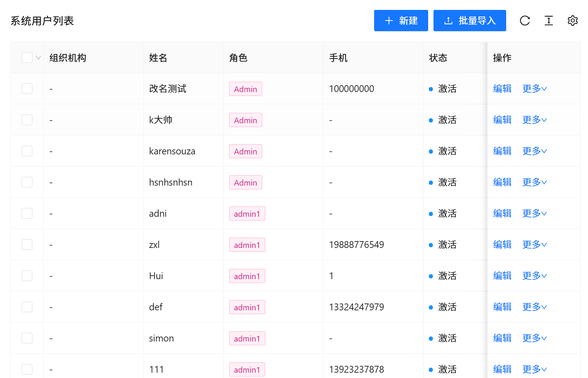Click the 新建 create button
The height and width of the screenshot is (378, 588).
point(401,21)
